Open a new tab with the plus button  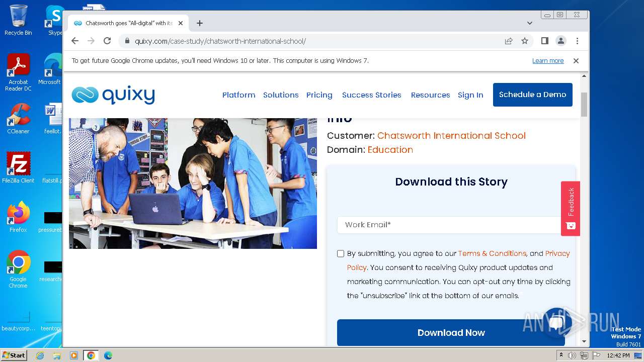200,23
